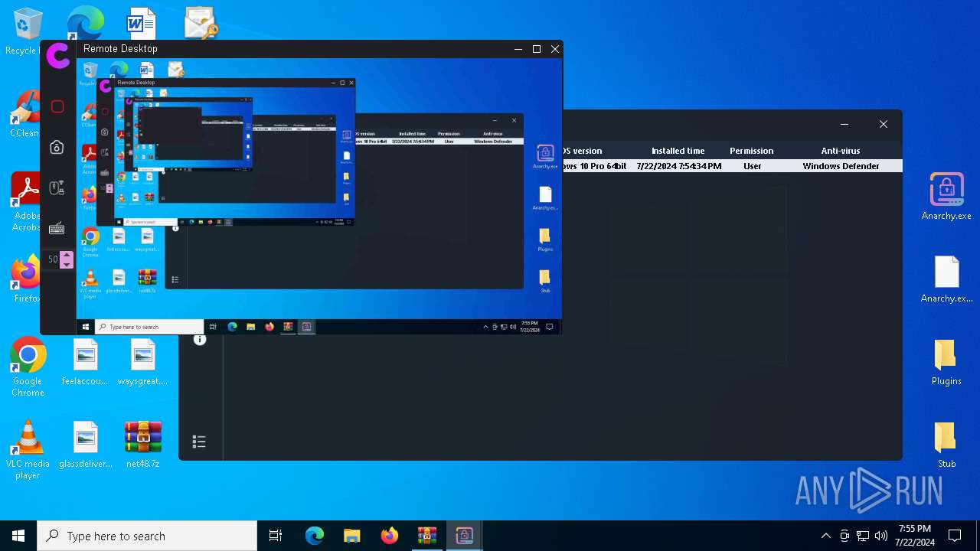Select the Anarchy.exe desktop icon
This screenshot has height=551, width=980.
[946, 197]
